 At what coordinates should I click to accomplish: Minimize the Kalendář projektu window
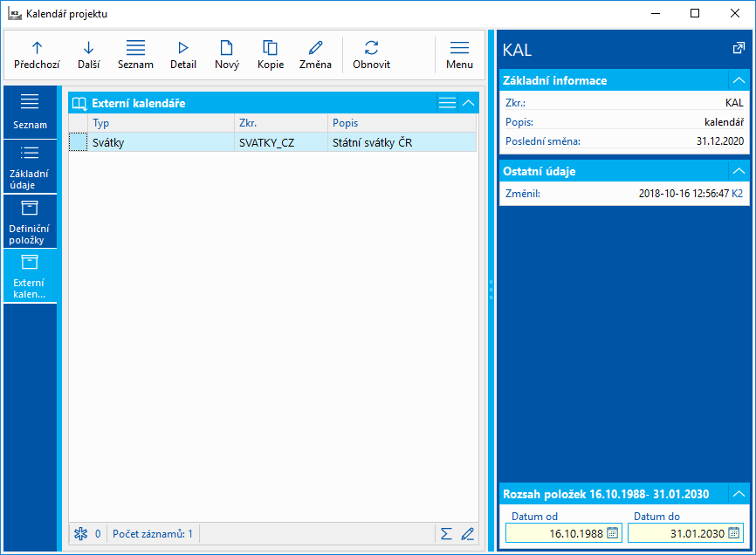point(656,13)
